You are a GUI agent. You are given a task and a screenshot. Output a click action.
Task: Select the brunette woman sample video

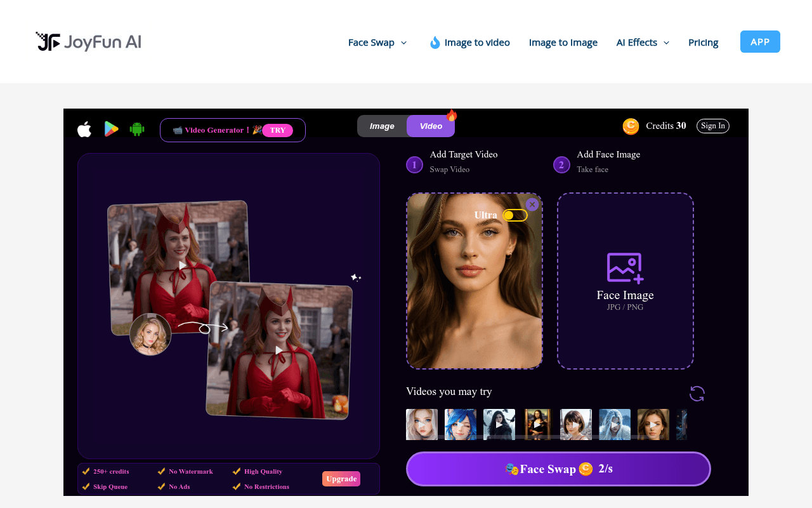pyautogui.click(x=653, y=424)
